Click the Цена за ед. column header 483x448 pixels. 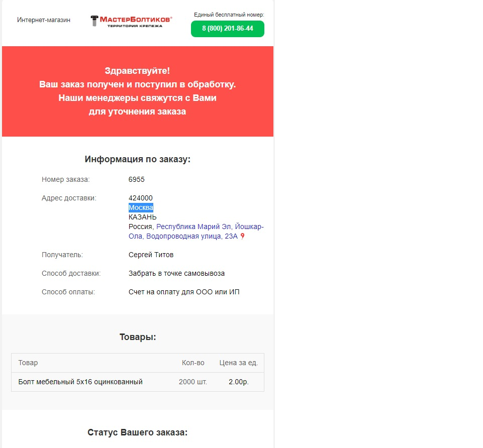[x=239, y=363]
